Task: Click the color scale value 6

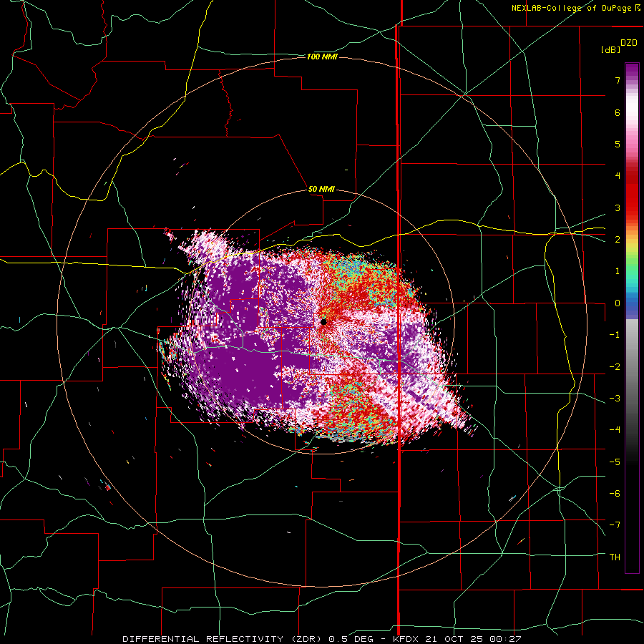Action: point(618,112)
